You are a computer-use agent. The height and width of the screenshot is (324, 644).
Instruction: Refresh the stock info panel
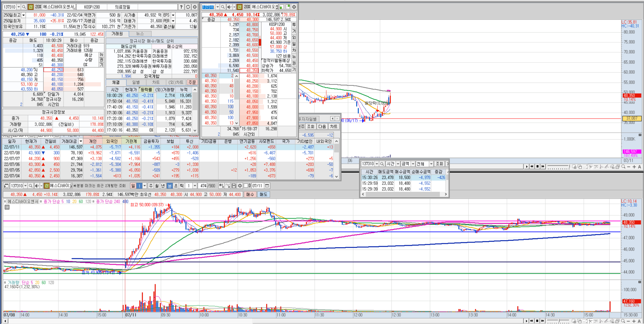tap(188, 7)
